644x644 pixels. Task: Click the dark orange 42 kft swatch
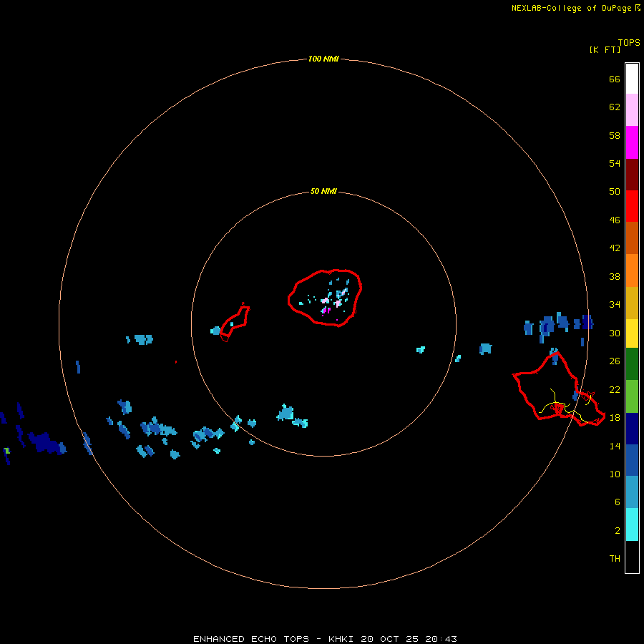pos(632,238)
